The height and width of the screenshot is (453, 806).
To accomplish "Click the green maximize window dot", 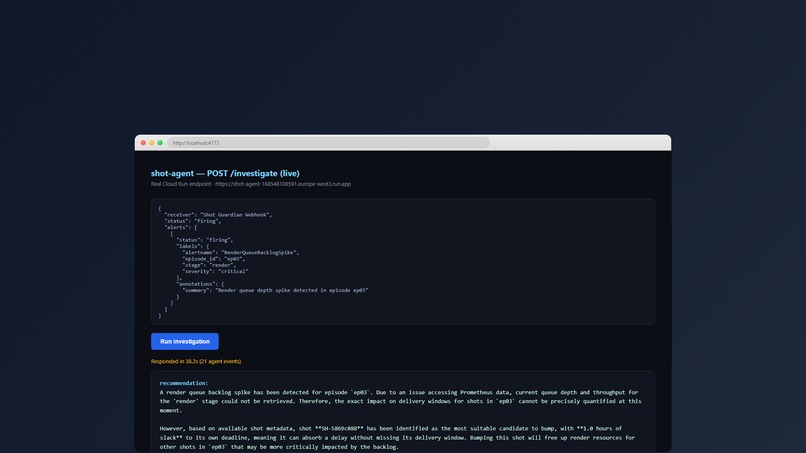I will point(160,142).
